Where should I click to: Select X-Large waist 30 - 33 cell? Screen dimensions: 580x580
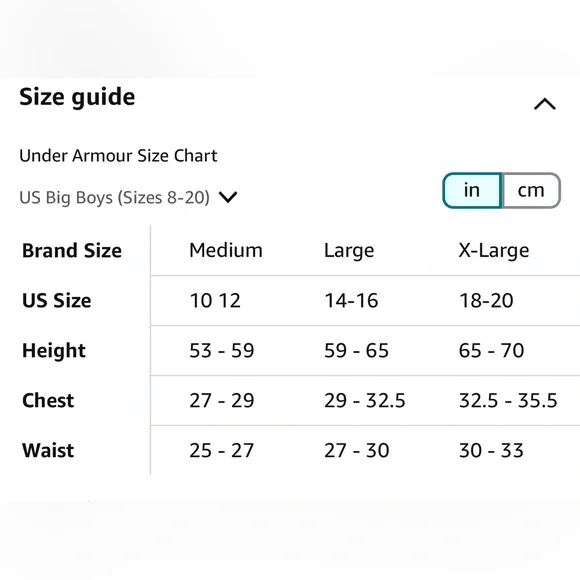coord(491,451)
